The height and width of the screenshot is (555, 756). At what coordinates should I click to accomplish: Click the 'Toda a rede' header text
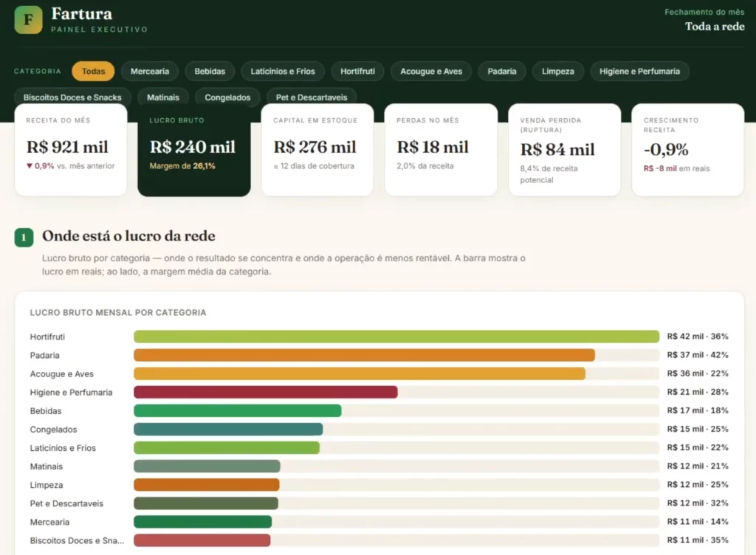pyautogui.click(x=715, y=27)
